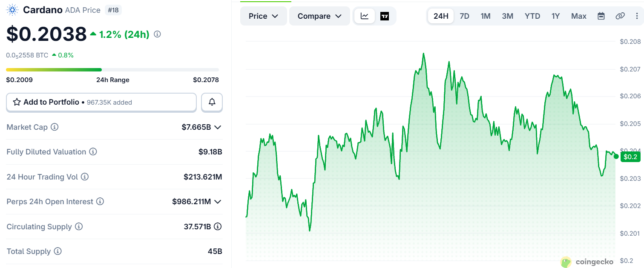The image size is (644, 268).
Task: Open the calendar date range picker
Action: pos(601,16)
